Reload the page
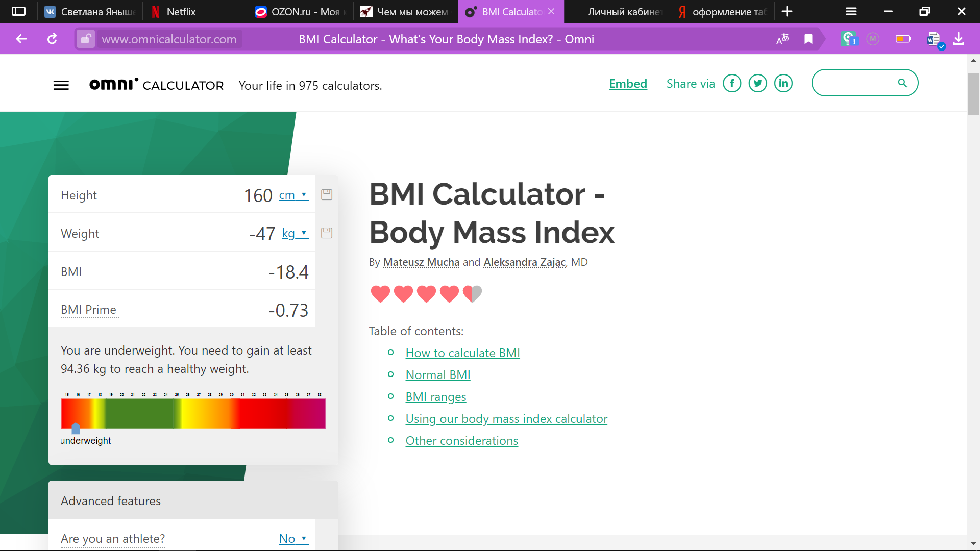980x551 pixels. (x=52, y=39)
